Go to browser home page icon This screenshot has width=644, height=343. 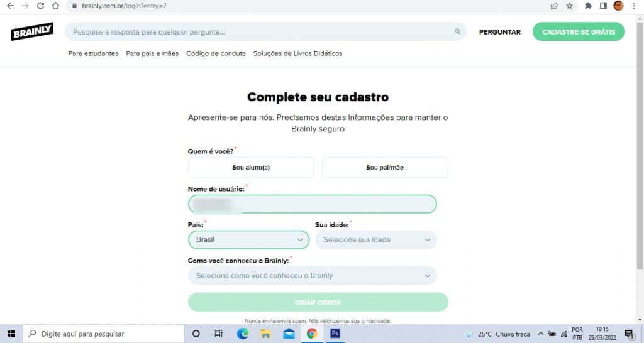(55, 6)
